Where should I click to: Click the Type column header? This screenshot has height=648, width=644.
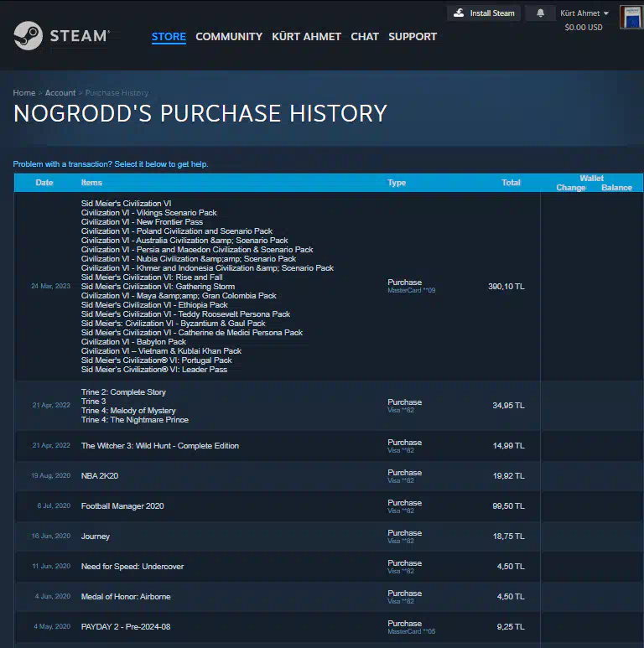coord(397,183)
